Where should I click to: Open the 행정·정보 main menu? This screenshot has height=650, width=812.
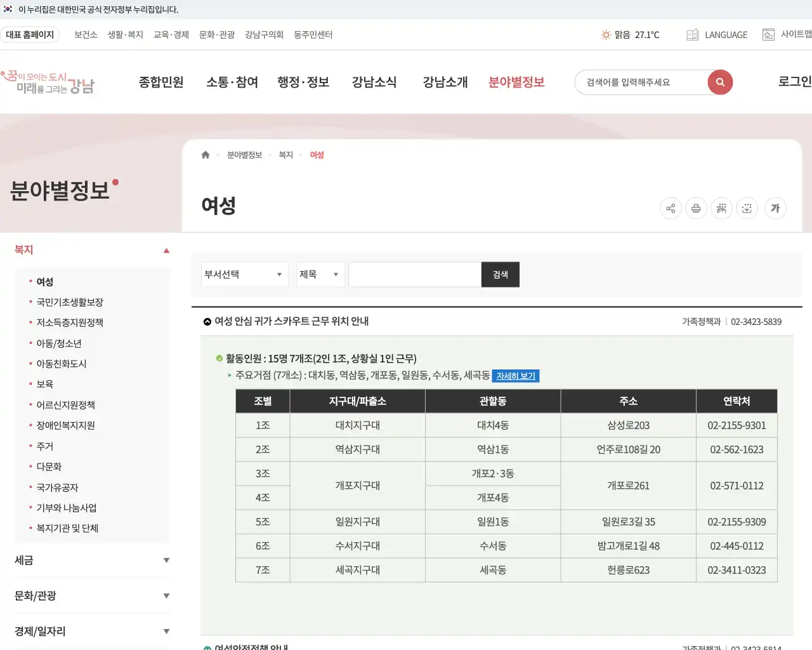[303, 82]
